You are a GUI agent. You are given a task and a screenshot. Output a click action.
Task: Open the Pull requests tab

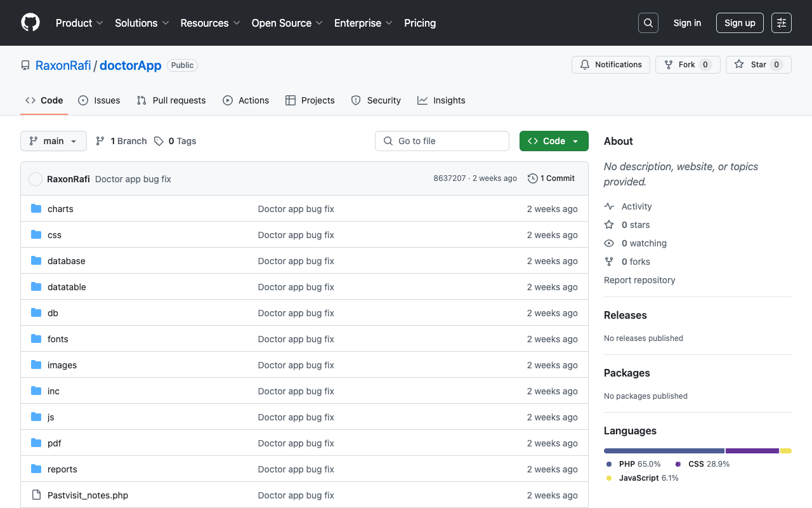click(171, 100)
